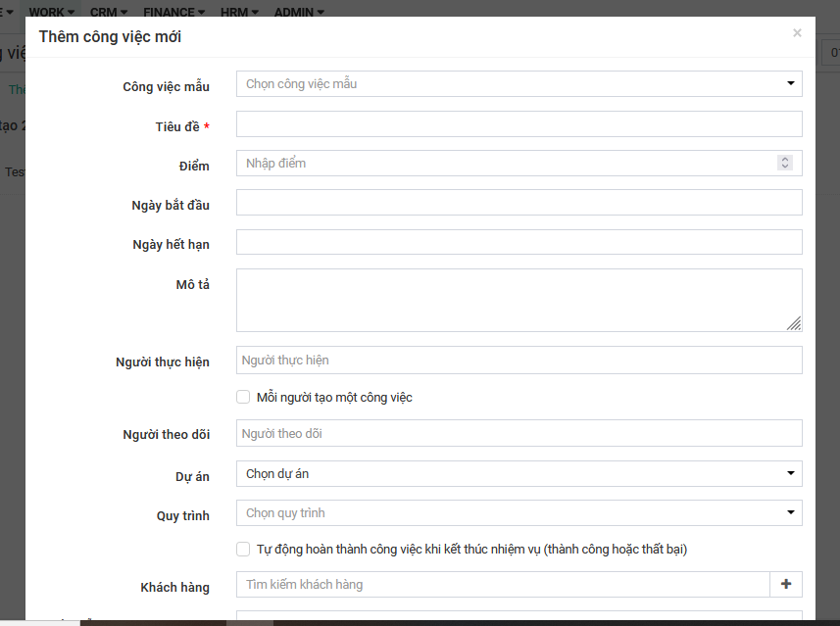Open the HRM menu
This screenshot has width=840, height=626.
[x=239, y=13]
